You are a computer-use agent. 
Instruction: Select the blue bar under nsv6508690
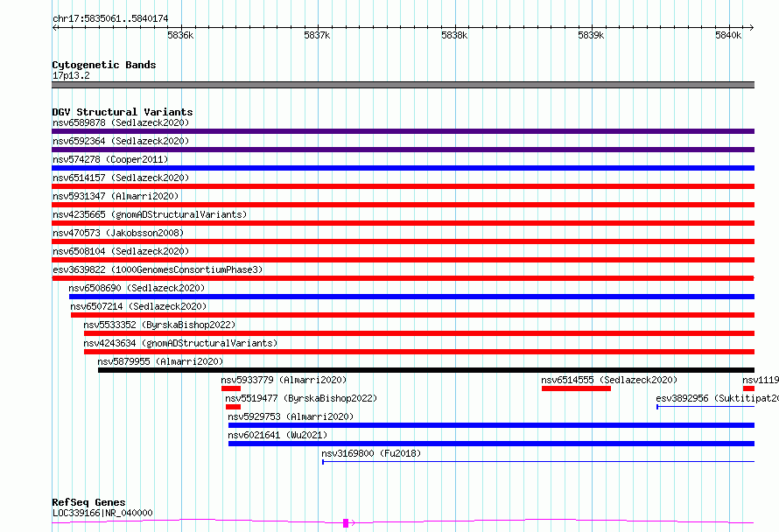click(x=412, y=297)
